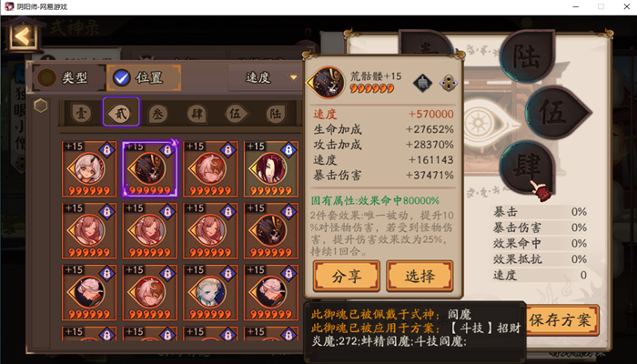Switch to position tab 壹
The height and width of the screenshot is (364, 637).
point(82,114)
